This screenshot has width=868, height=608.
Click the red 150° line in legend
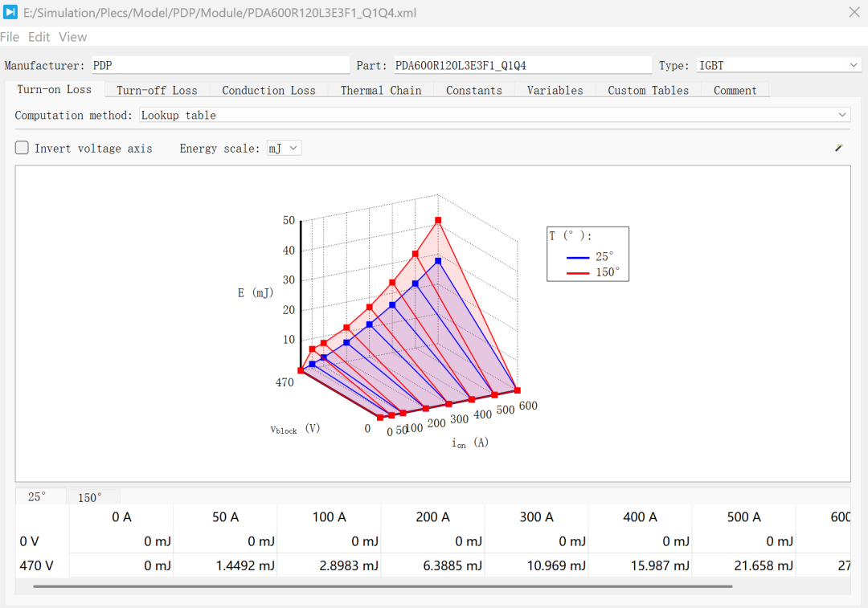(578, 273)
